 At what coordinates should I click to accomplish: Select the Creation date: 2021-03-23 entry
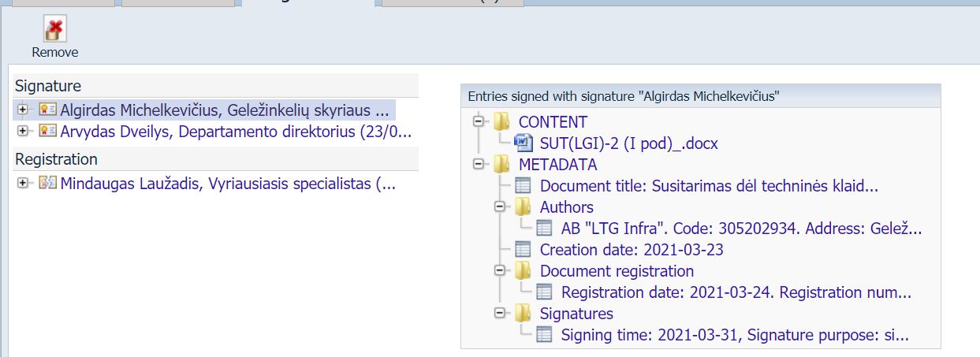pyautogui.click(x=631, y=250)
